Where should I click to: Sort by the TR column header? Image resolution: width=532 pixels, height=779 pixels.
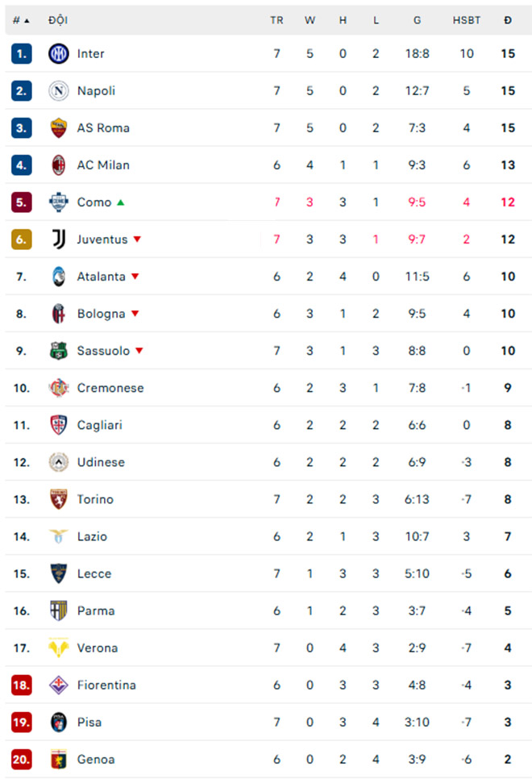coord(276,21)
